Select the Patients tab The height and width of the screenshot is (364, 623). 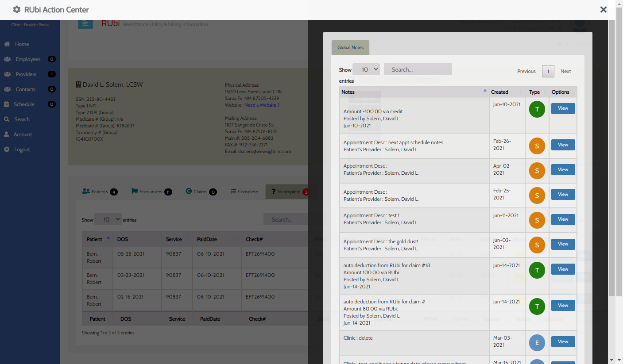[100, 192]
